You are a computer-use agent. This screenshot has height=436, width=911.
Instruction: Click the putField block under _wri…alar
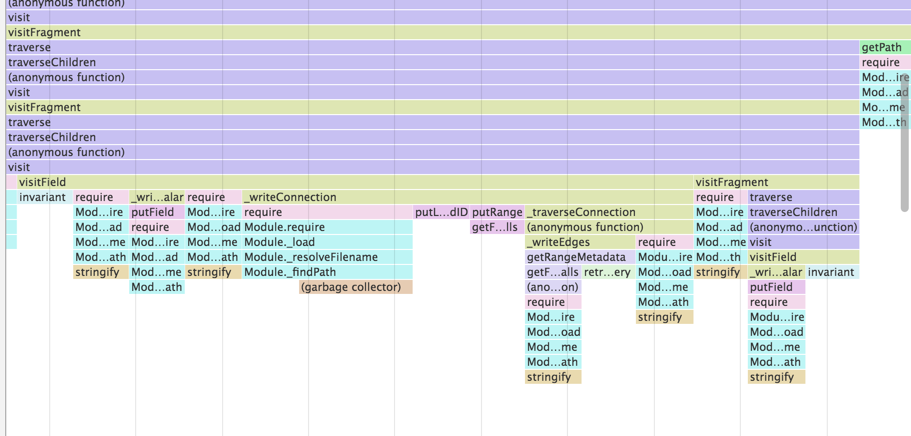coord(157,212)
